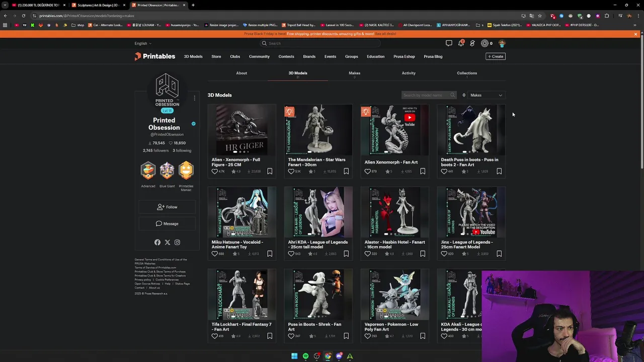Bookmark The Mandalorian Star Wars Fanart model

coord(346,171)
